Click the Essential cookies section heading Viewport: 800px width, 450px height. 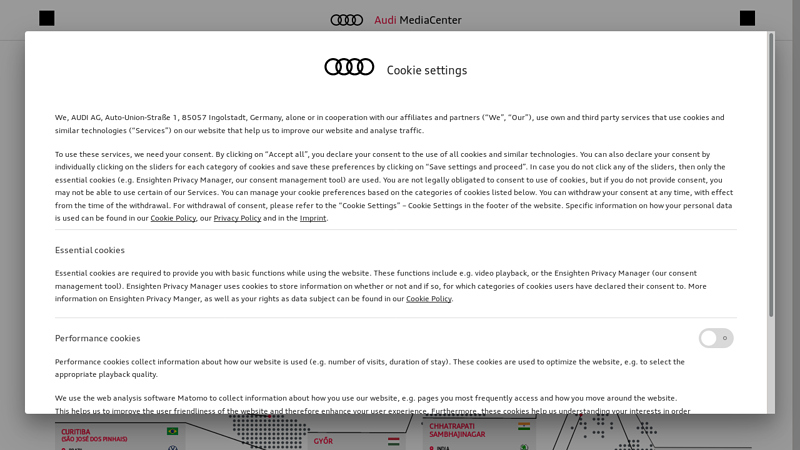pos(90,250)
